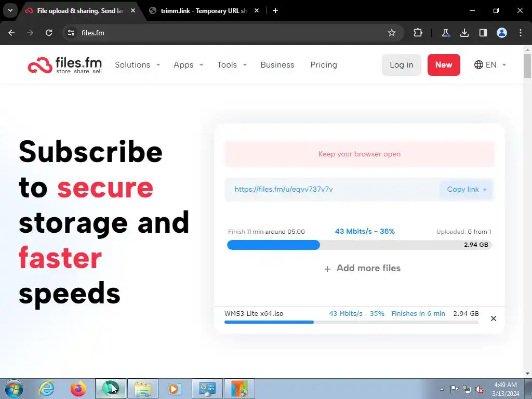532x399 pixels.
Task: Click Add more files
Action: tap(368, 268)
